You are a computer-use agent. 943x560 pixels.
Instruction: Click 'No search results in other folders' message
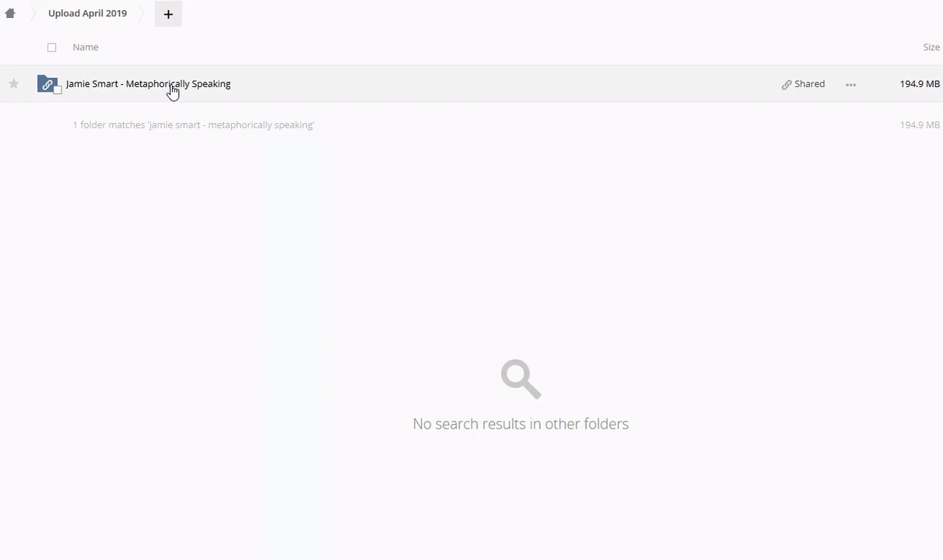pos(521,424)
